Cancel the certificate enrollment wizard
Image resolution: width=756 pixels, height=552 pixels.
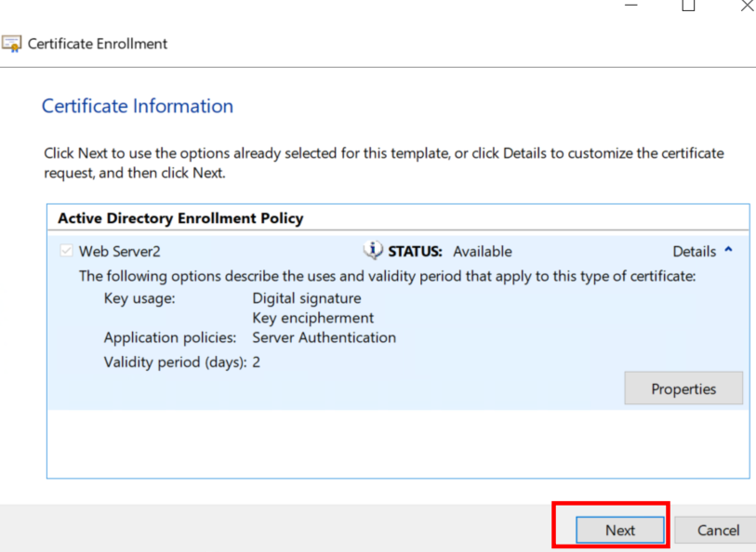click(719, 530)
